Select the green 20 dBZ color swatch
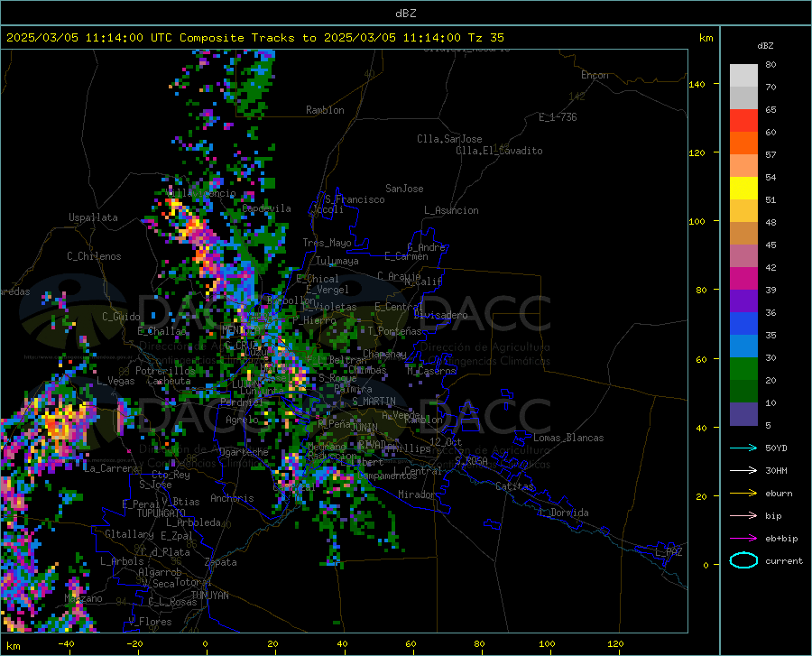This screenshot has height=656, width=812. tap(743, 369)
